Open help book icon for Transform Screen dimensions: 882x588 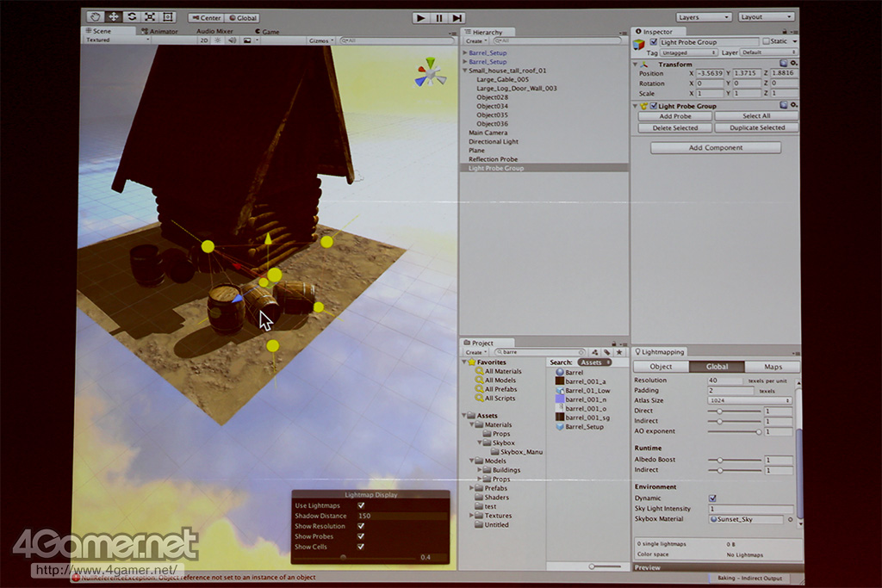784,64
